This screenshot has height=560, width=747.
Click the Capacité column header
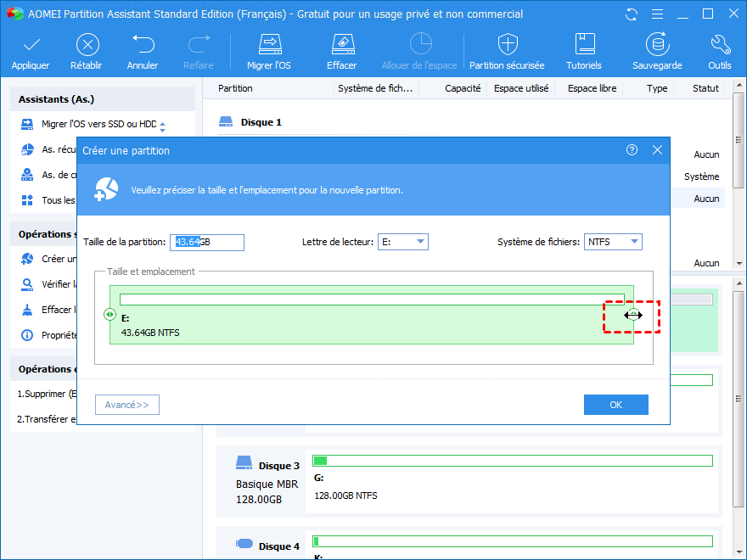tap(463, 88)
